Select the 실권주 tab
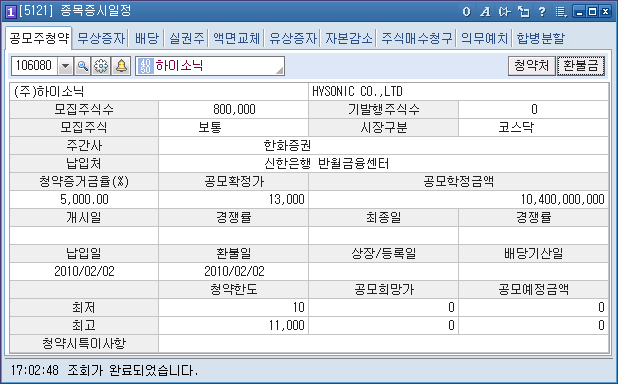Viewport: 618px width, 384px height. [x=187, y=38]
